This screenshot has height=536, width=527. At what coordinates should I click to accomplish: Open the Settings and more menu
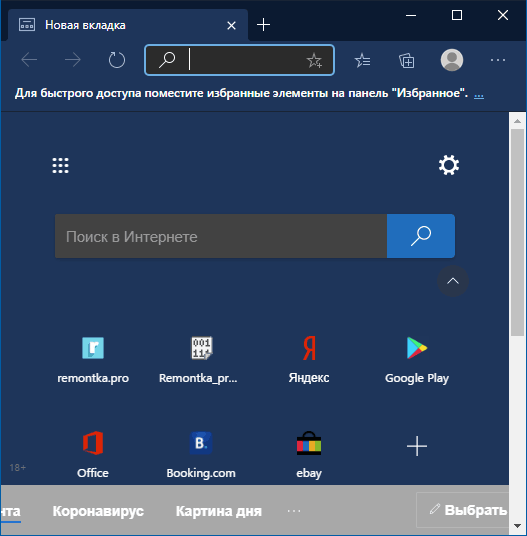tap(498, 60)
